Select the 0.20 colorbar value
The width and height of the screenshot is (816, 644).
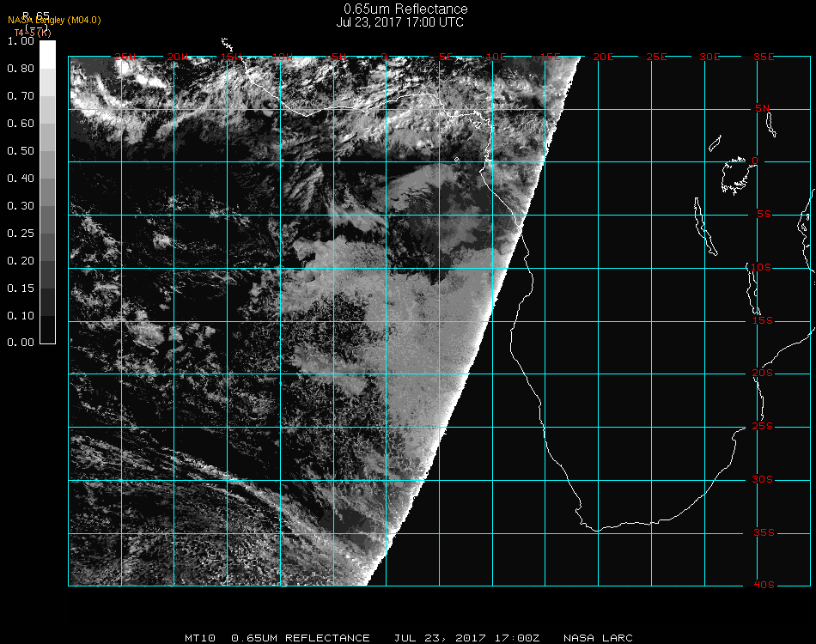21,261
